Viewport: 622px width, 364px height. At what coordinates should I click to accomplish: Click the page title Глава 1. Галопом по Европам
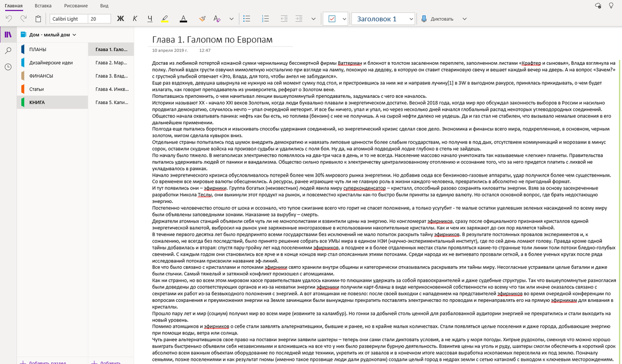click(212, 40)
